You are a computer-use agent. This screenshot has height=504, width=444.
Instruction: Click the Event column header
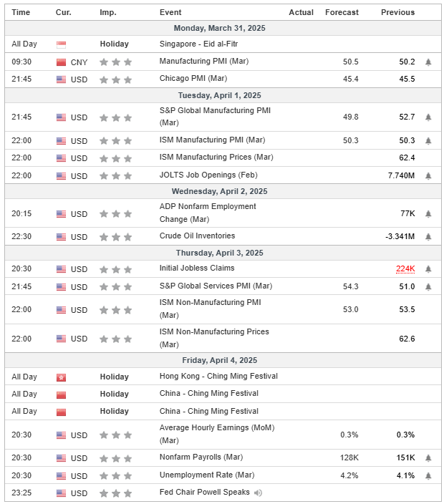click(x=170, y=12)
